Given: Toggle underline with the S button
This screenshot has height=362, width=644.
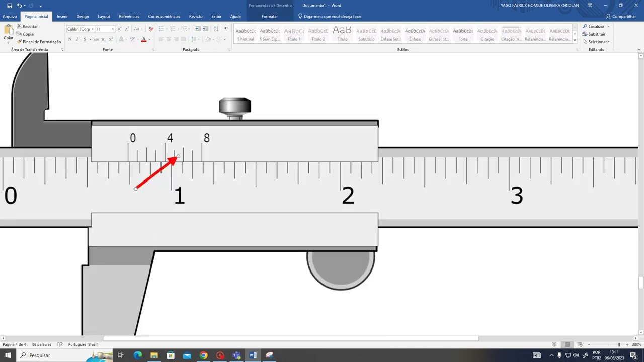Looking at the screenshot, I should pos(86,39).
